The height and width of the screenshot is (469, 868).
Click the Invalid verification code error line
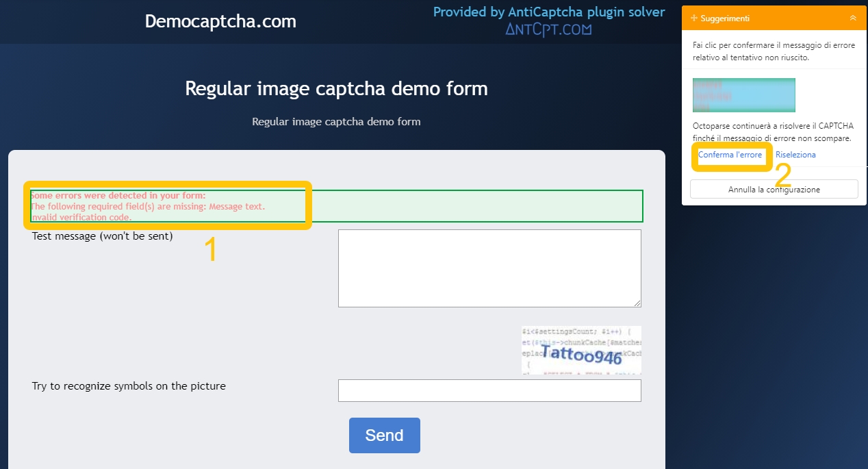tap(81, 217)
